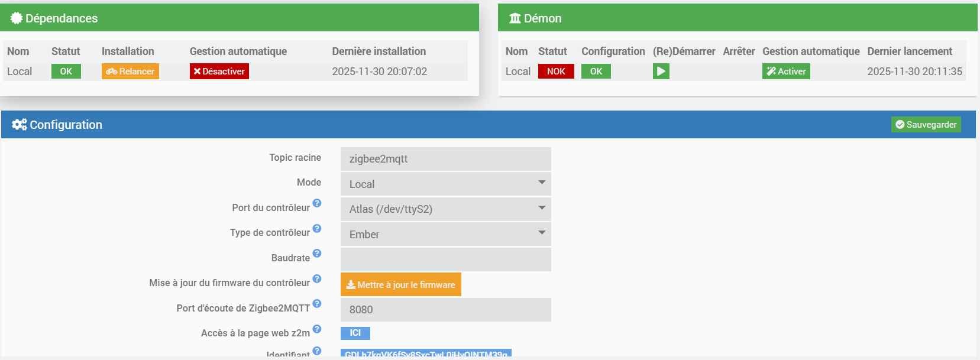Click the Topic racine input field
Viewport: 980px width, 360px height.
[x=446, y=159]
